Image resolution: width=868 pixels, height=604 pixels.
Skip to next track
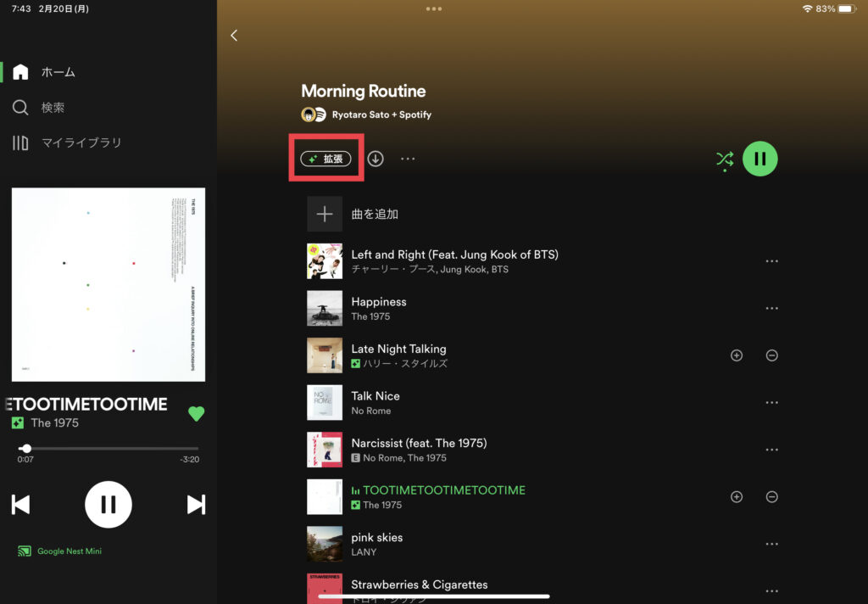click(x=196, y=505)
